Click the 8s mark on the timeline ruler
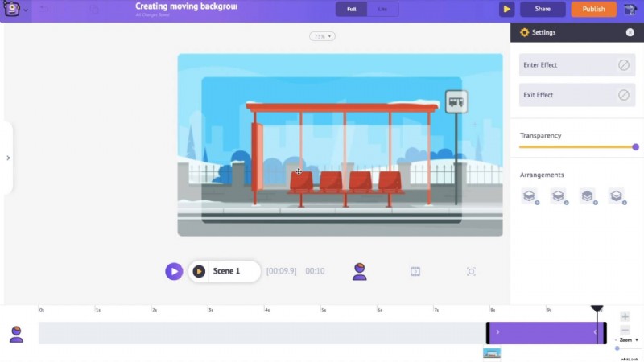 click(x=493, y=311)
